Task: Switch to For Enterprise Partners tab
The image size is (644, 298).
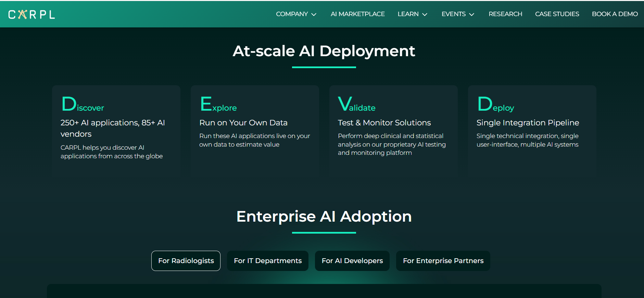Action: click(443, 261)
